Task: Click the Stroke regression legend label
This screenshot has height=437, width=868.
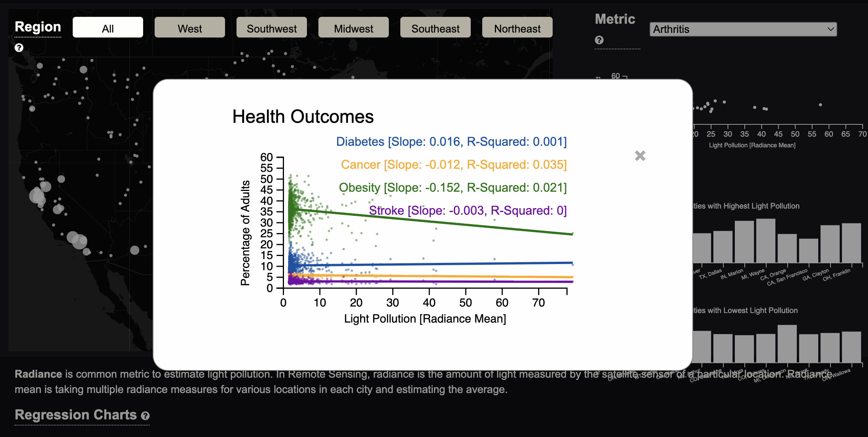Action: (x=467, y=210)
